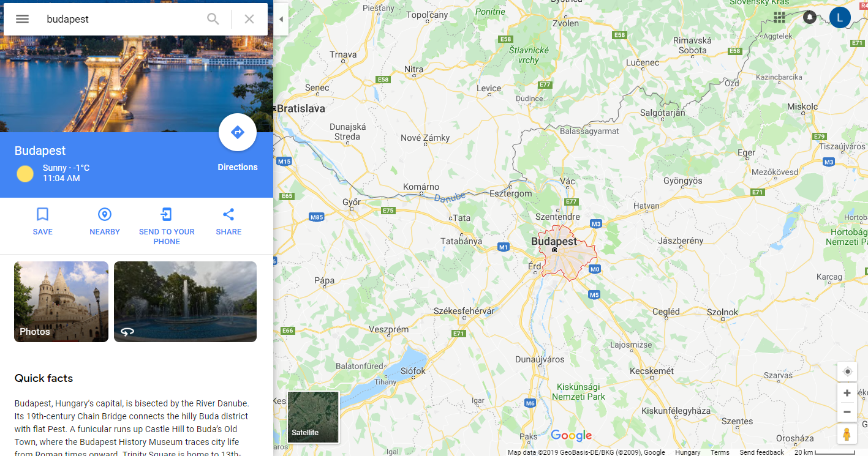Select the Street View pegman
Image resolution: width=868 pixels, height=456 pixels.
847,434
